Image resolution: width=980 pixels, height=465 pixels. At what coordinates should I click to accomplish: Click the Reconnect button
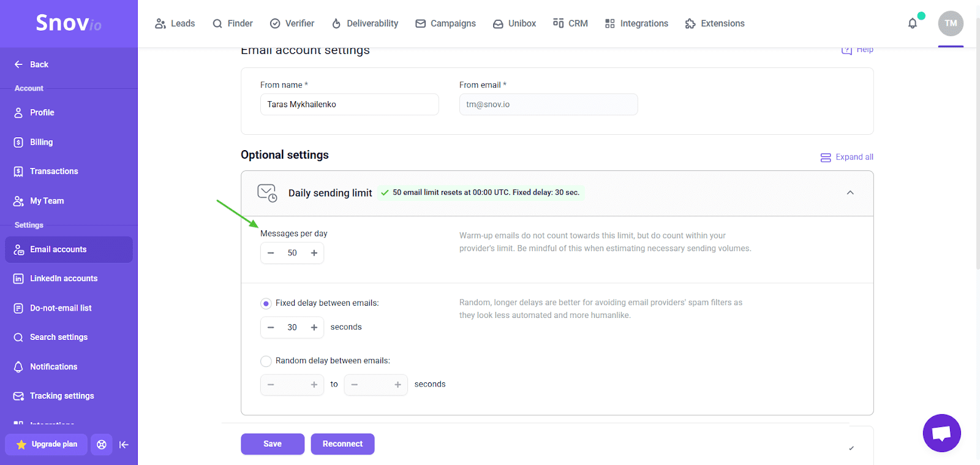[342, 444]
